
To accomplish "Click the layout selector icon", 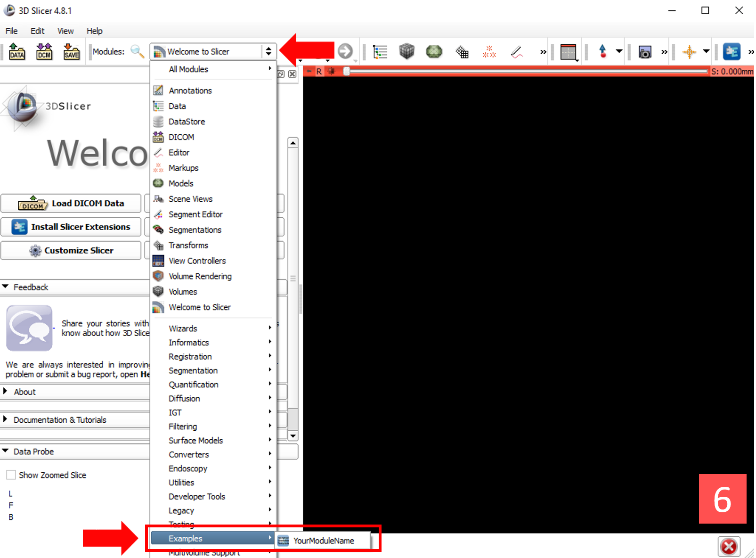I will [569, 52].
